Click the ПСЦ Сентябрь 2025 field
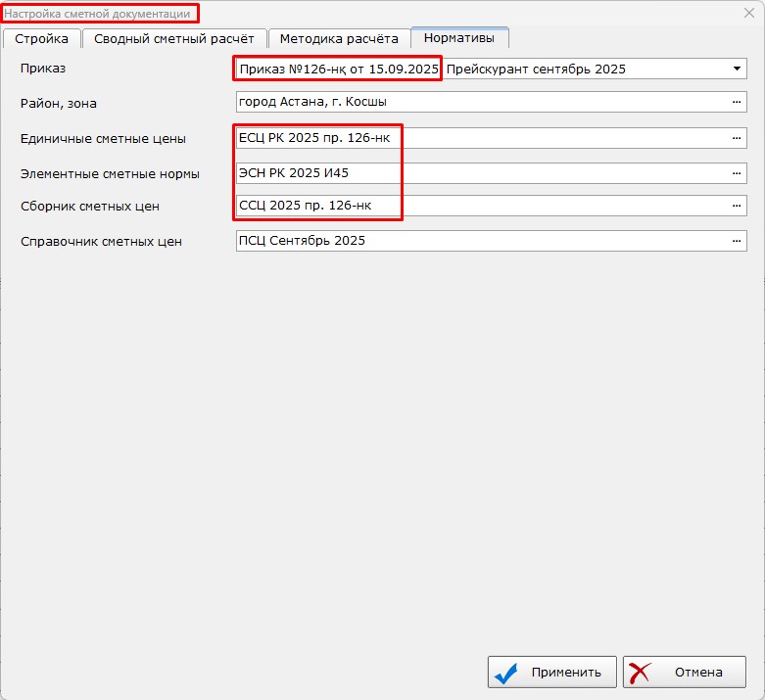 (480, 241)
